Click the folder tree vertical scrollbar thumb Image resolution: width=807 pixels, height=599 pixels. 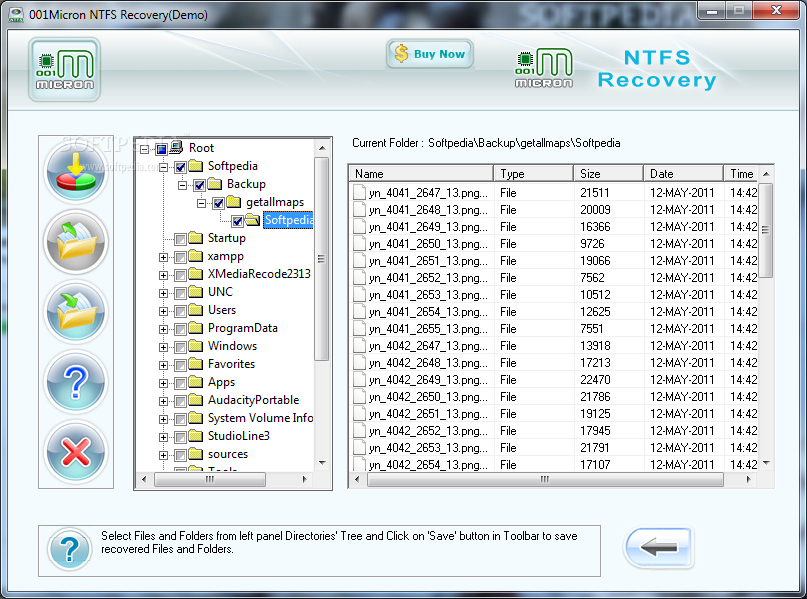[322, 259]
